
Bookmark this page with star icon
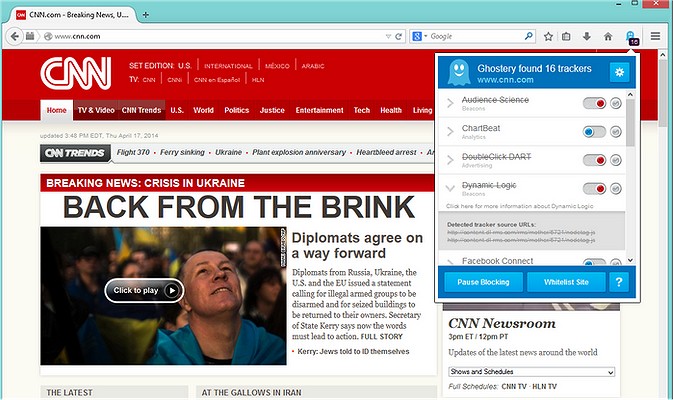[x=548, y=36]
